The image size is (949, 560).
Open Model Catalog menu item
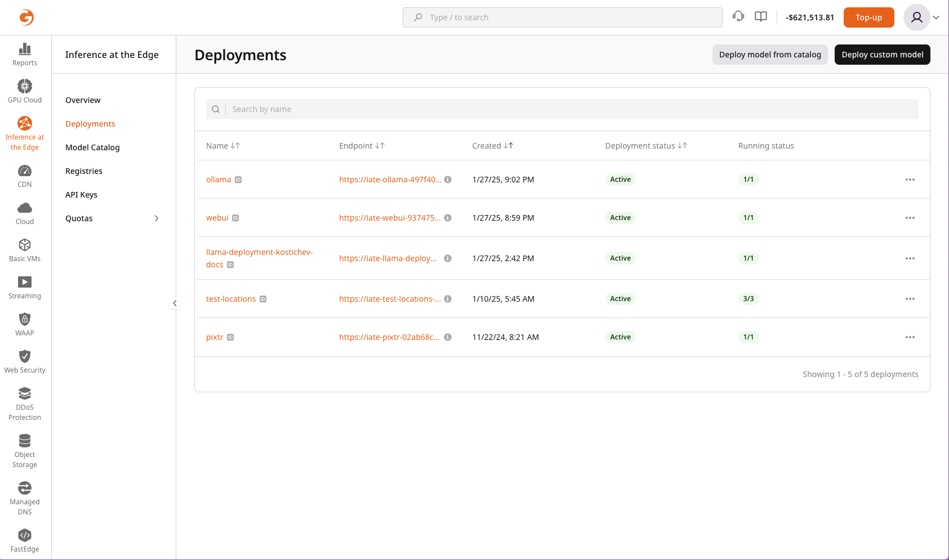point(92,147)
